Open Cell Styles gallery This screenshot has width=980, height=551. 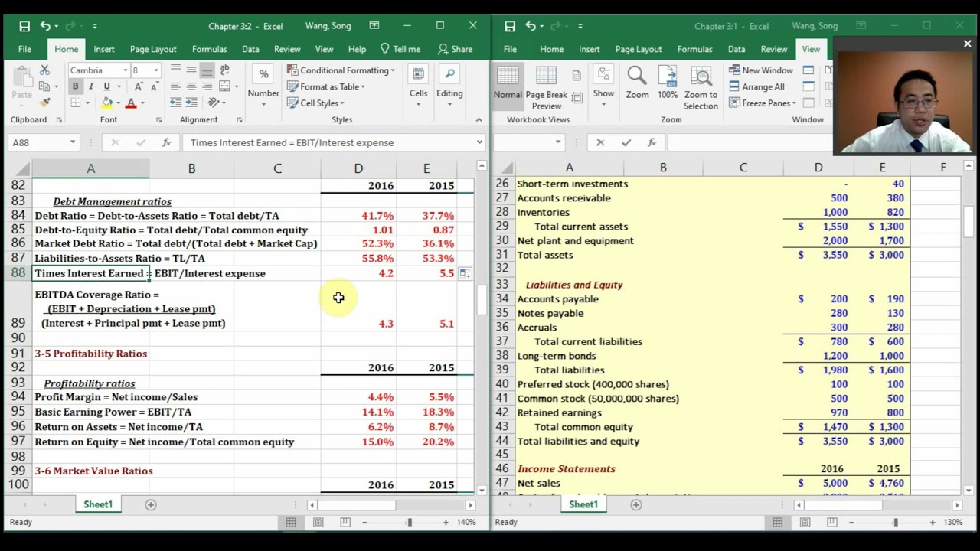click(316, 103)
